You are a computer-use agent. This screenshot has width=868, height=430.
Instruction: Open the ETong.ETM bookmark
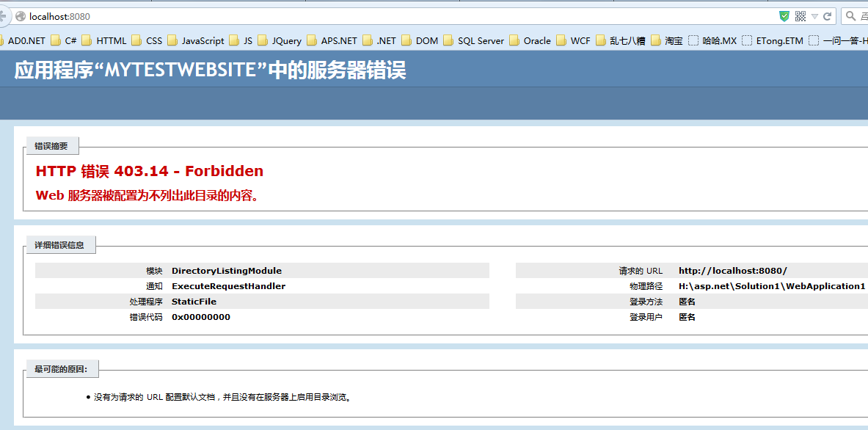coord(772,40)
